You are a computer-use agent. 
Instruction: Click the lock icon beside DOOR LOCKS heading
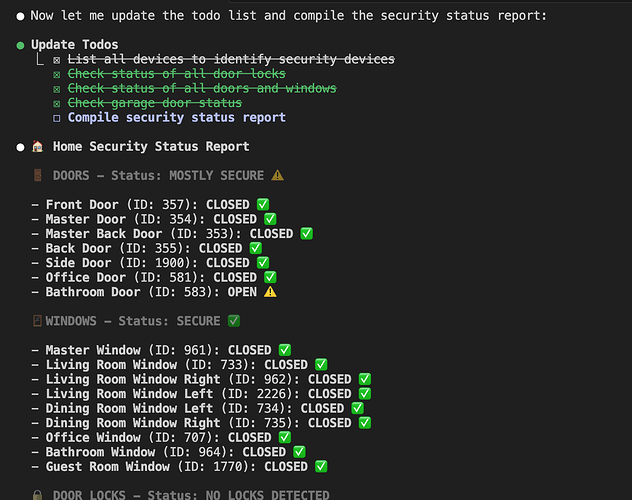37,495
